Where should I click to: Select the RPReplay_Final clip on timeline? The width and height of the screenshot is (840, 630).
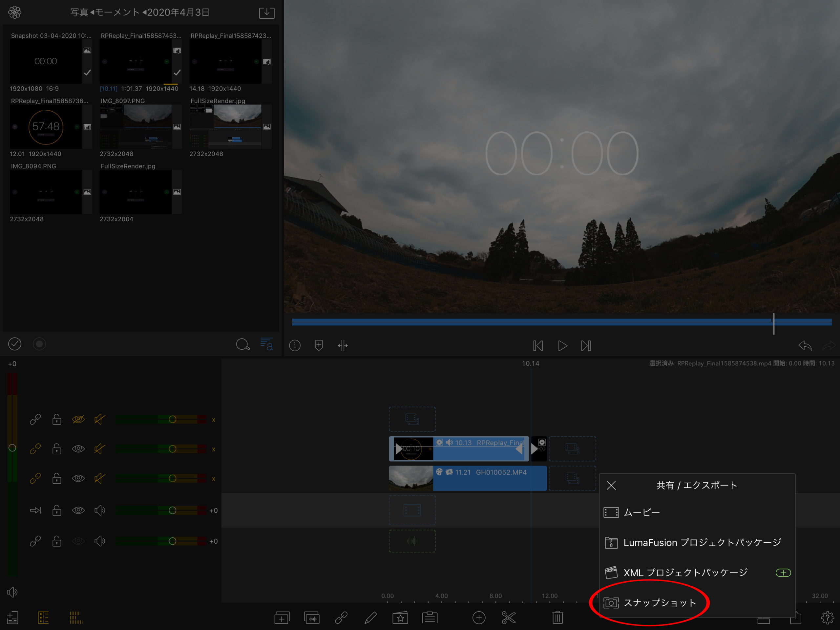click(459, 449)
